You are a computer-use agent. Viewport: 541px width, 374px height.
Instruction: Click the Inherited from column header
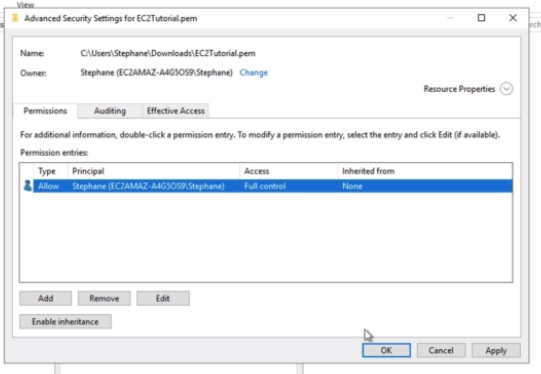click(425, 171)
